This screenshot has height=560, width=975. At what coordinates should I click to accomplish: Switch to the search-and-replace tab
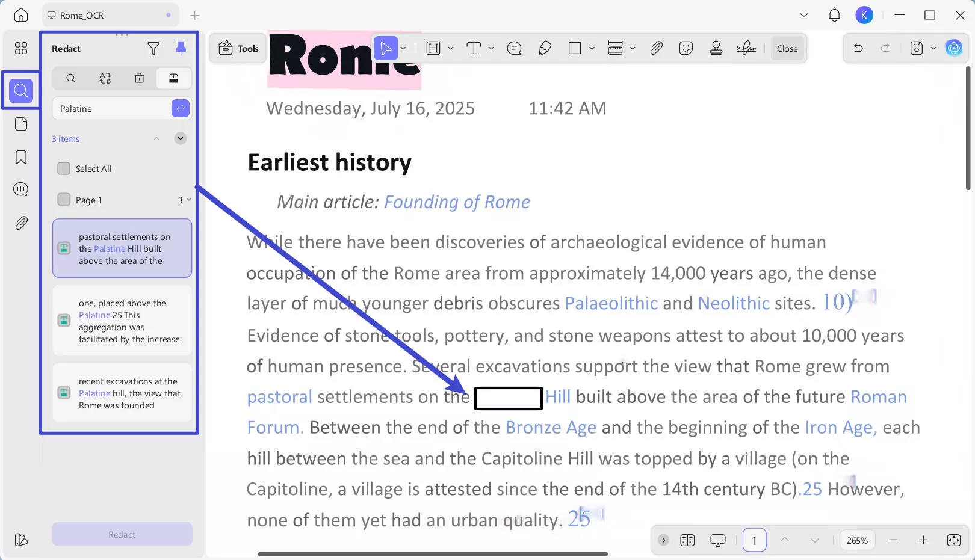click(x=105, y=78)
